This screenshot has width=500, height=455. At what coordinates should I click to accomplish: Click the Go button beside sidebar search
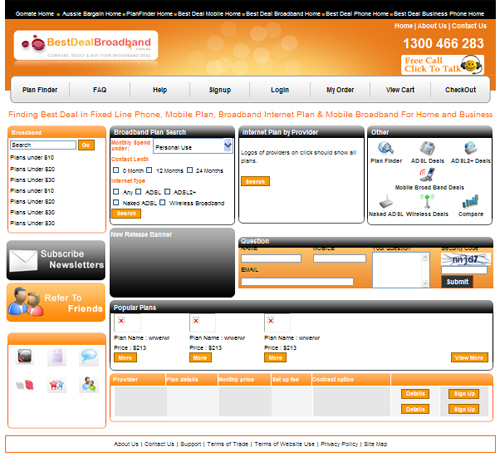pyautogui.click(x=86, y=145)
